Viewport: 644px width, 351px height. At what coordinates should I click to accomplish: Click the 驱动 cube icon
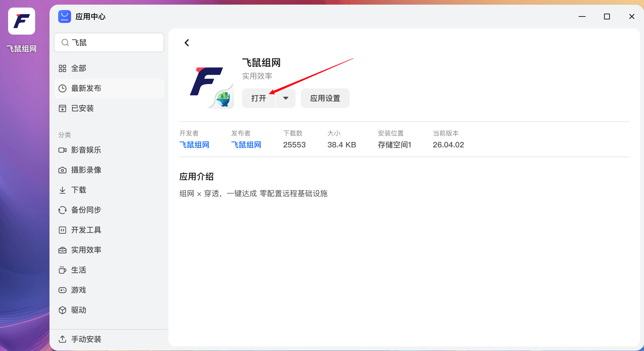click(62, 310)
